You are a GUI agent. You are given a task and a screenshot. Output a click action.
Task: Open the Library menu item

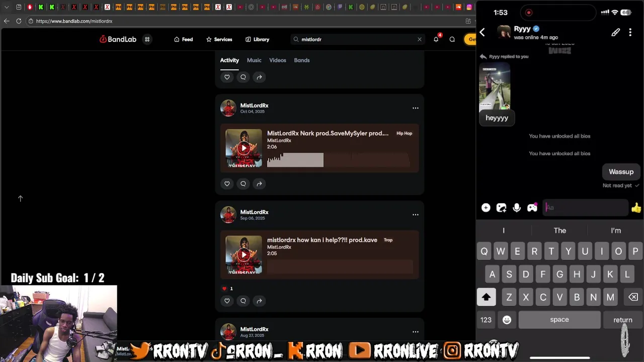pos(257,39)
